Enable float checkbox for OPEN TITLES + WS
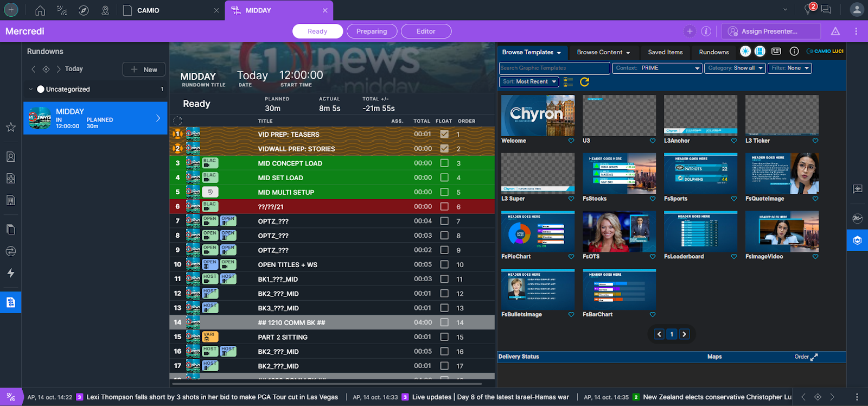Image resolution: width=868 pixels, height=406 pixels. [444, 264]
